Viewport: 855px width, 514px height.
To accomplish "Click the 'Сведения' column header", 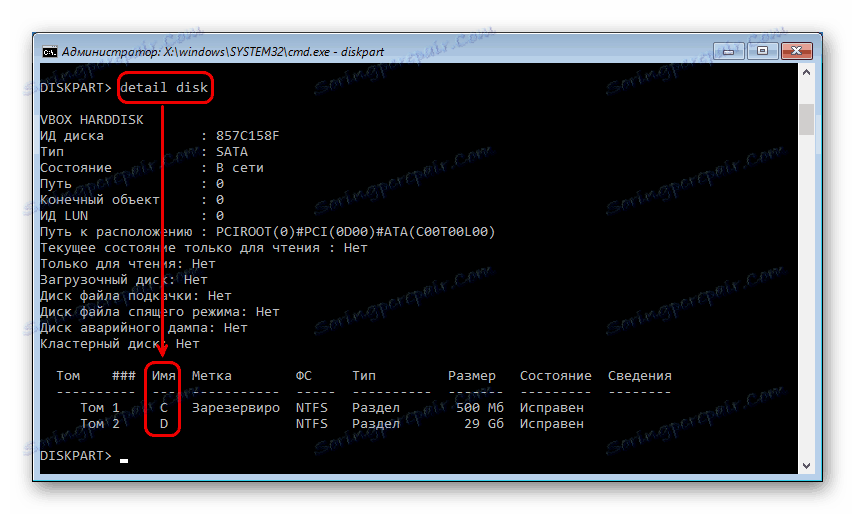I will point(640,376).
